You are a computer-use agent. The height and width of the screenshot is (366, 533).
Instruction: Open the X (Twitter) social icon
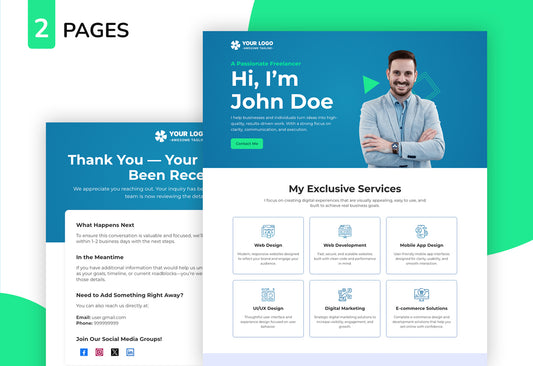[x=115, y=352]
